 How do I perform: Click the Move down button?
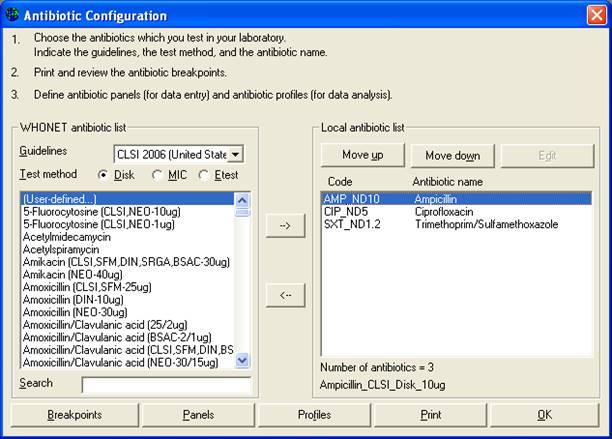coord(452,155)
